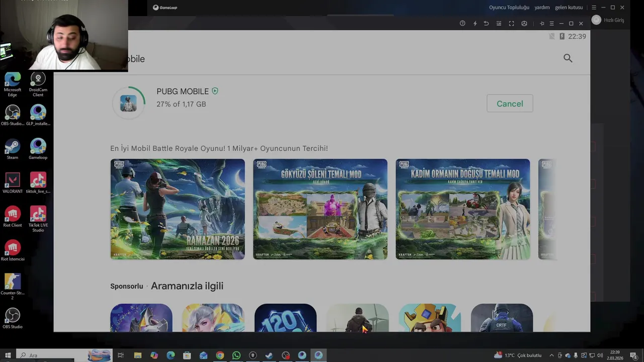Image resolution: width=644 pixels, height=362 pixels.
Task: Open Google Chrome from taskbar
Action: pyautogui.click(x=220, y=355)
